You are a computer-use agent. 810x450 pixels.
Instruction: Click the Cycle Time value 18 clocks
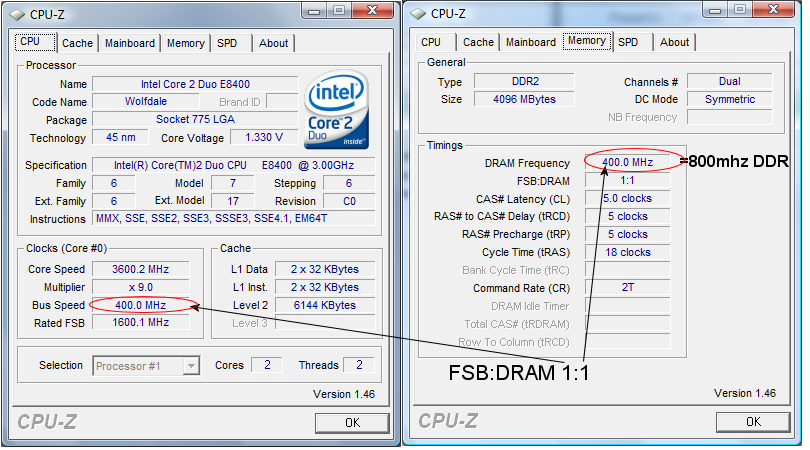pos(628,252)
